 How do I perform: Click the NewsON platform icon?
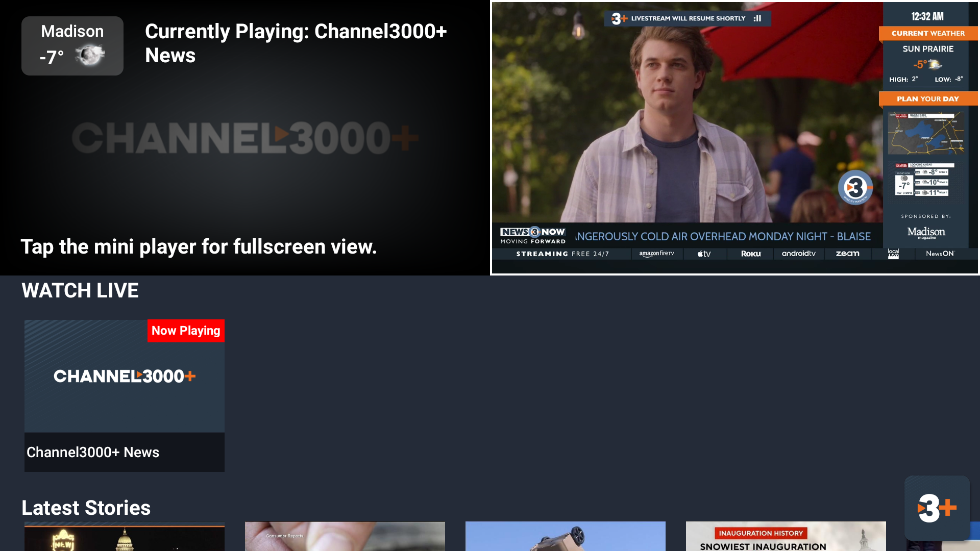(939, 254)
